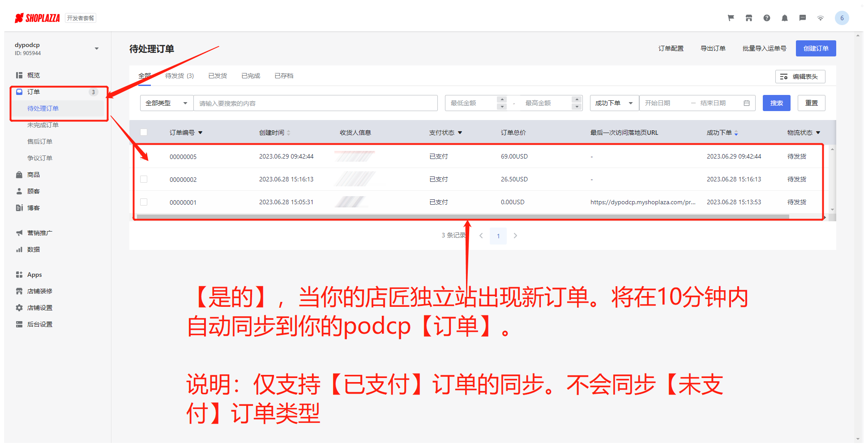868x447 pixels.
Task: Click the 数据 bar chart icon
Action: pos(19,249)
